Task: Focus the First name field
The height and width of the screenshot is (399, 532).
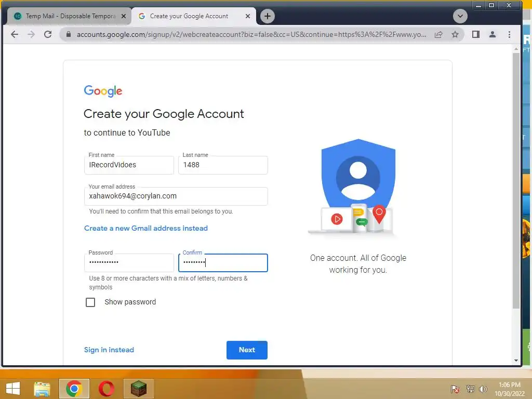Action: tap(129, 165)
